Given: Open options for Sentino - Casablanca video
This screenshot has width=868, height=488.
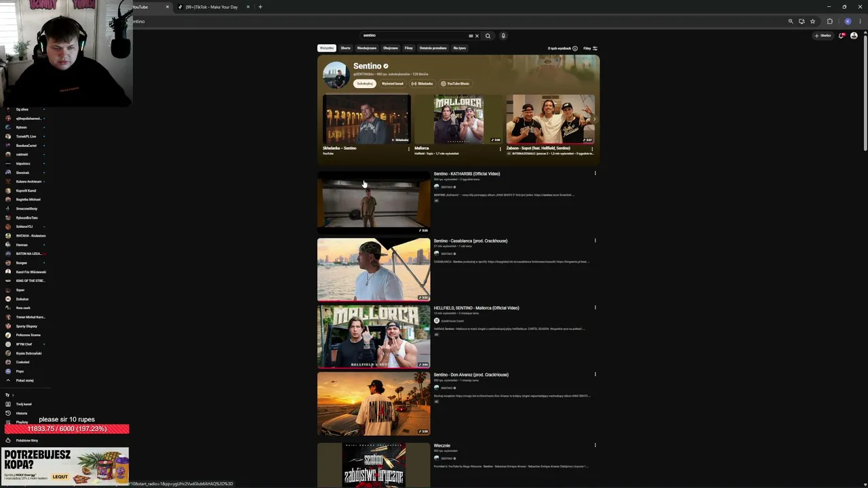Looking at the screenshot, I should [x=595, y=240].
